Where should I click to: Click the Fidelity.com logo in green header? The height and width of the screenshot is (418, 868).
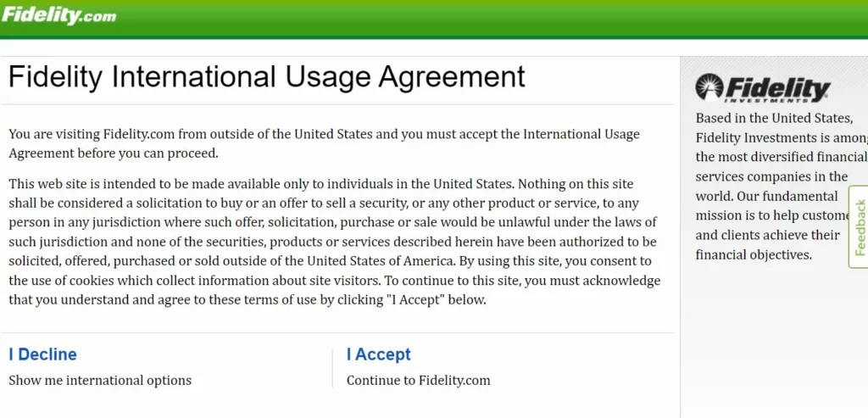(58, 15)
